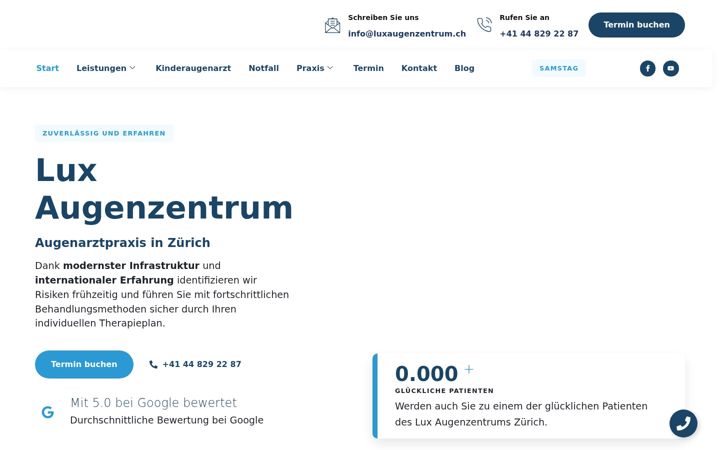Click phone icon next to hero phone number
This screenshot has width=720, height=450.
click(x=153, y=364)
